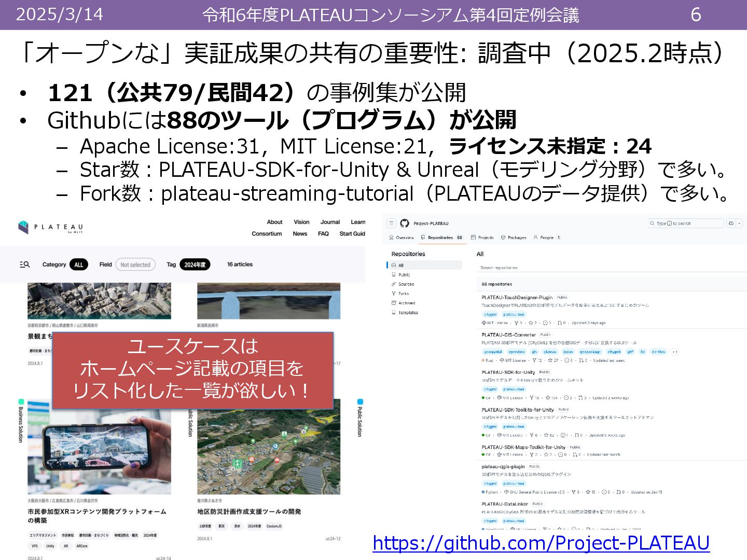
Task: Follow the https://github.com/Project-PLATEAU hyperlink
Action: click(541, 543)
